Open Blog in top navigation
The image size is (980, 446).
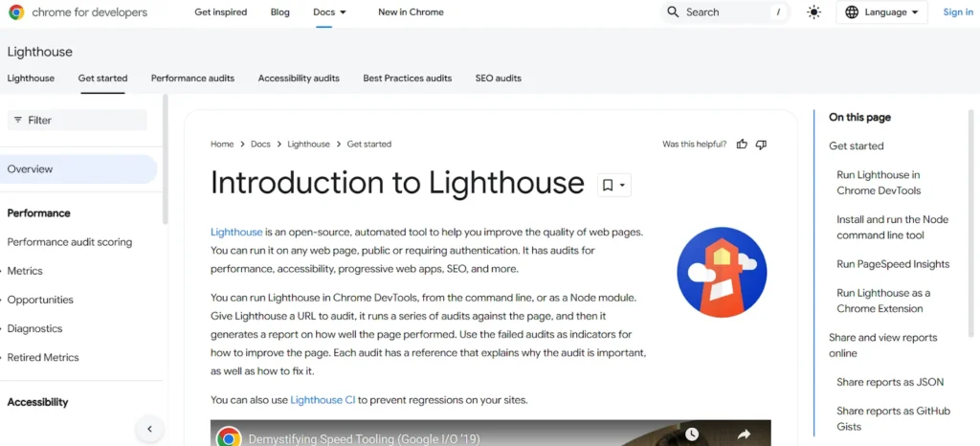coord(280,11)
